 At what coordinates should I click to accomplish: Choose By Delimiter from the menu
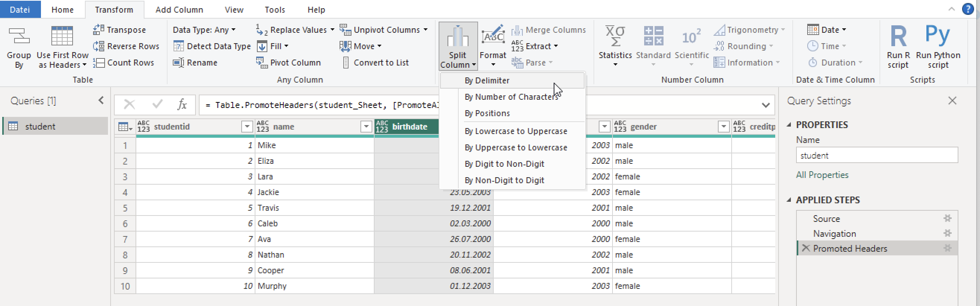(512, 80)
